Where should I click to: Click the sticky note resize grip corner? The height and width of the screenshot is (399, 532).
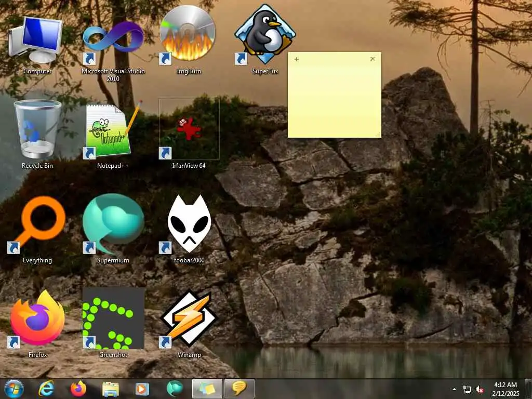(x=378, y=135)
